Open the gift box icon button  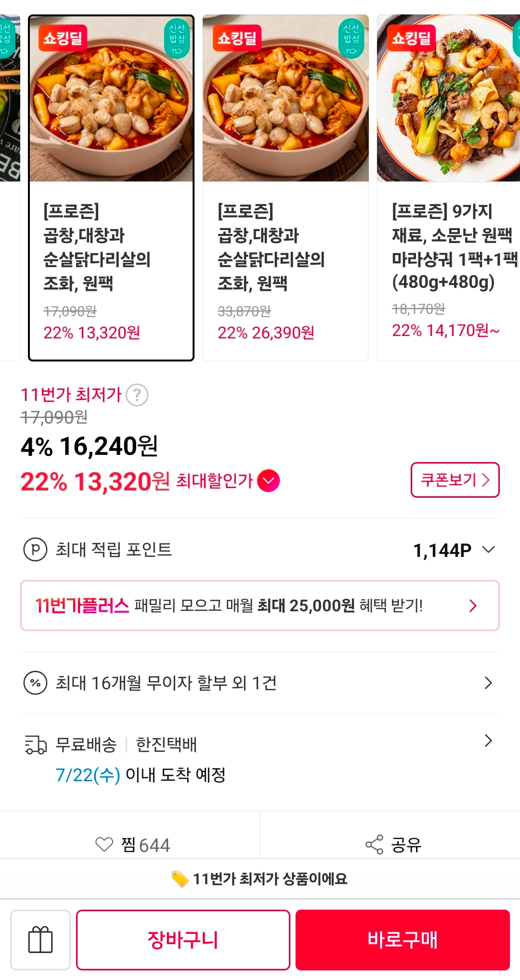click(40, 940)
